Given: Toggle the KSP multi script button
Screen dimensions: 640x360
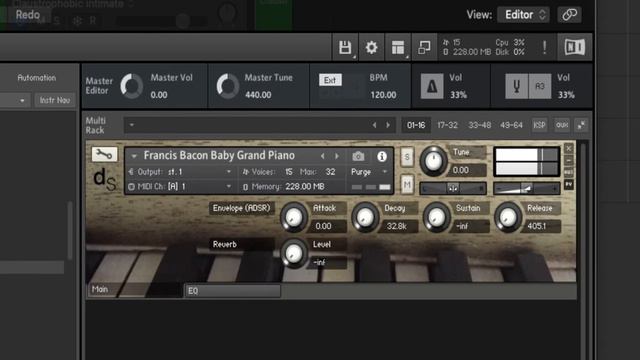Looking at the screenshot, I should click(x=539, y=125).
